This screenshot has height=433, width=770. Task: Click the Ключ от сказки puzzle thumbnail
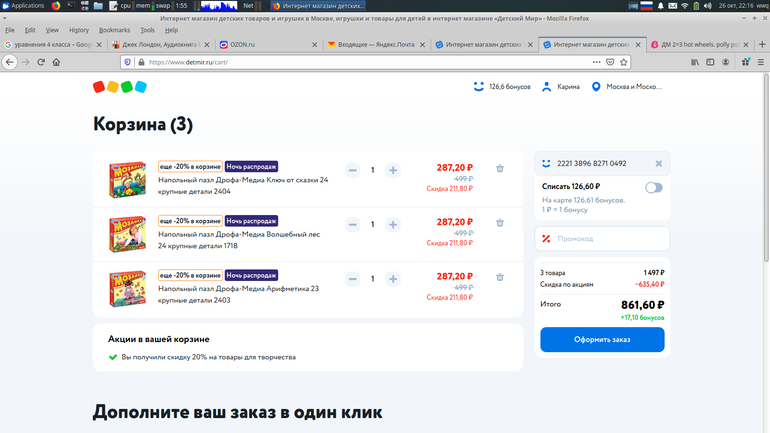(x=126, y=178)
